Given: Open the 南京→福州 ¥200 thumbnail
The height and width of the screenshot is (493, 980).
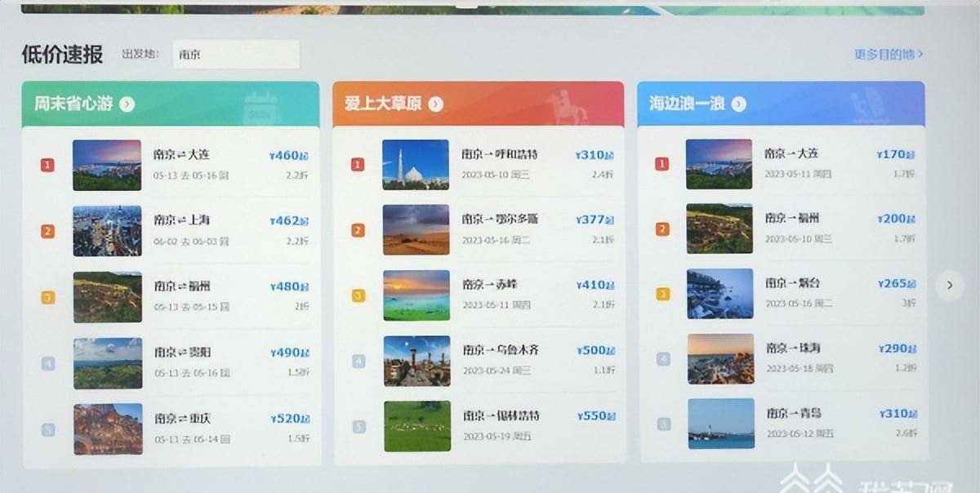Looking at the screenshot, I should click(719, 229).
